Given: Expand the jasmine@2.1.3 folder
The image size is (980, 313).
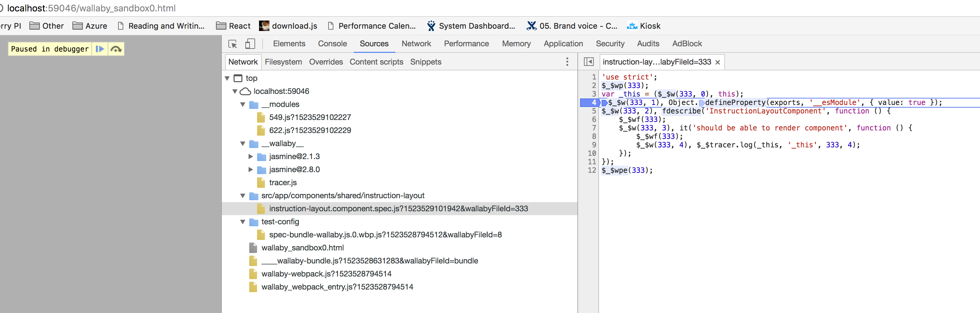Looking at the screenshot, I should pyautogui.click(x=251, y=156).
